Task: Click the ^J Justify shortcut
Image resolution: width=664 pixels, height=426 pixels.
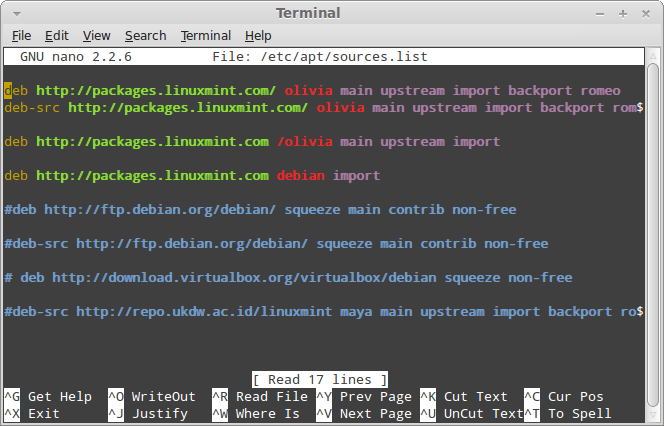Action: pos(148,413)
